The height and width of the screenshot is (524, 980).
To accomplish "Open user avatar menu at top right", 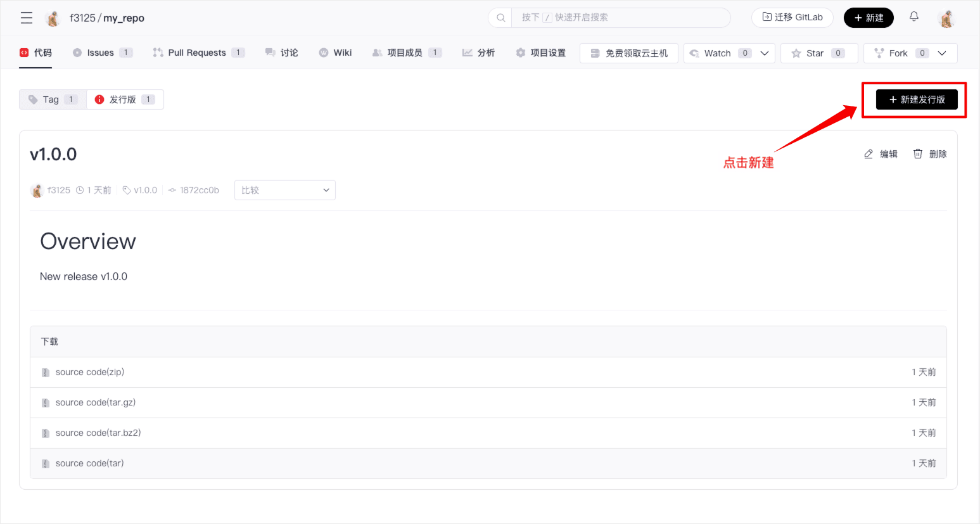I will click(946, 18).
